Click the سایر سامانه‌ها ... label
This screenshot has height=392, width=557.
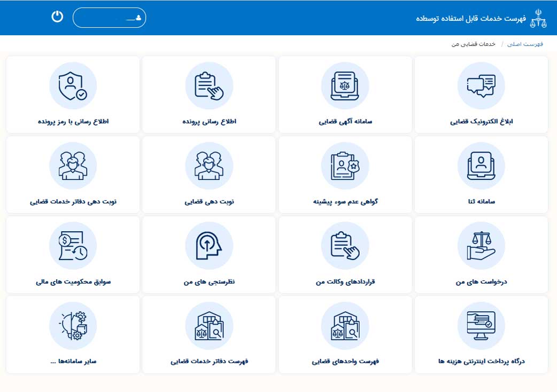click(73, 362)
